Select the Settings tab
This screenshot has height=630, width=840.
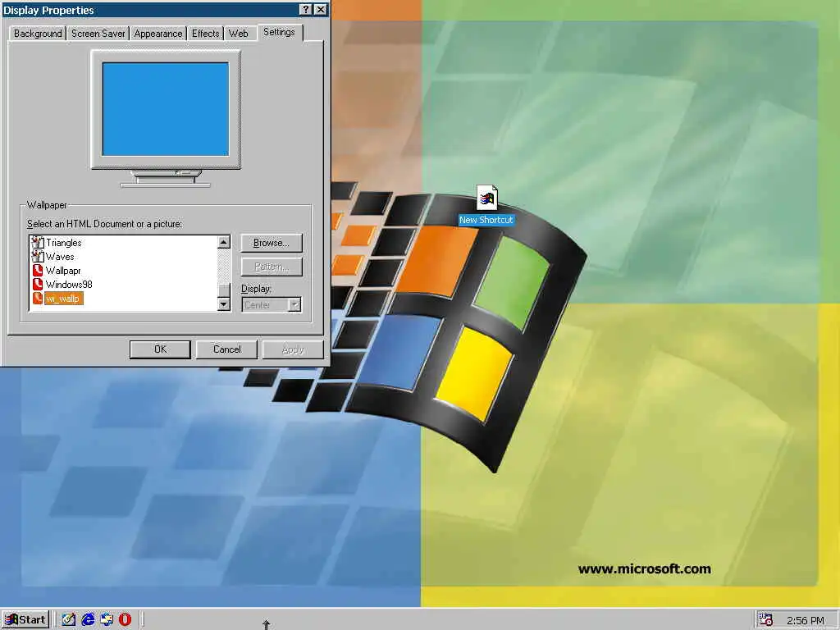click(279, 32)
